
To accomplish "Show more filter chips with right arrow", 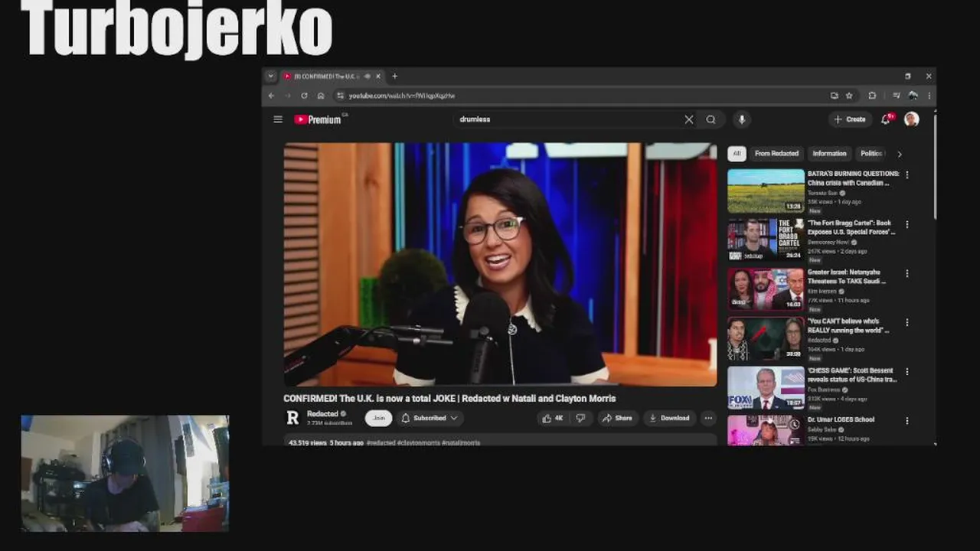I will coord(900,154).
